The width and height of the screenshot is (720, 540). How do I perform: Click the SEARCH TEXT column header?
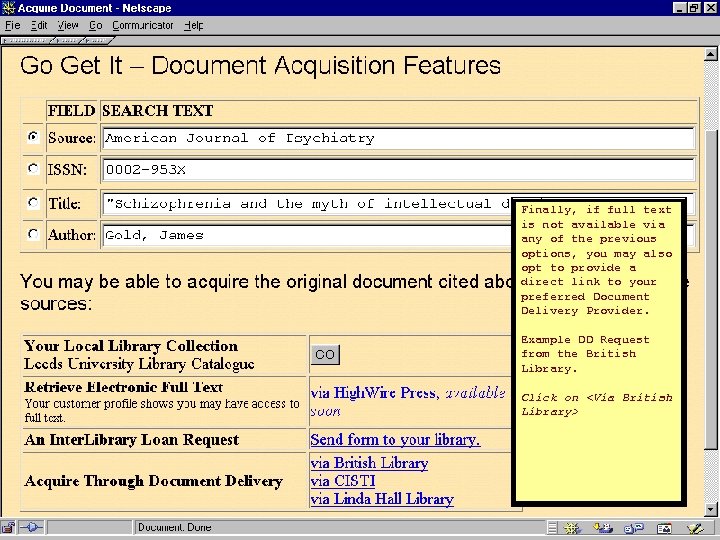158,111
